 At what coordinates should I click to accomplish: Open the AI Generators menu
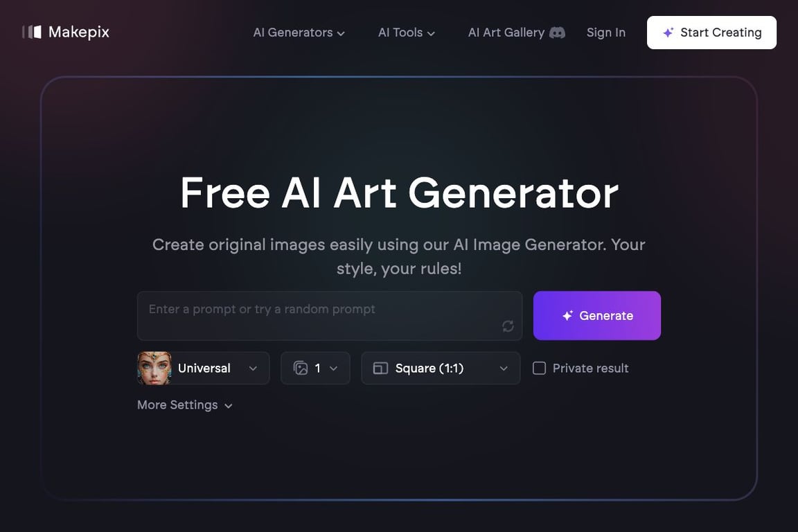tap(299, 33)
